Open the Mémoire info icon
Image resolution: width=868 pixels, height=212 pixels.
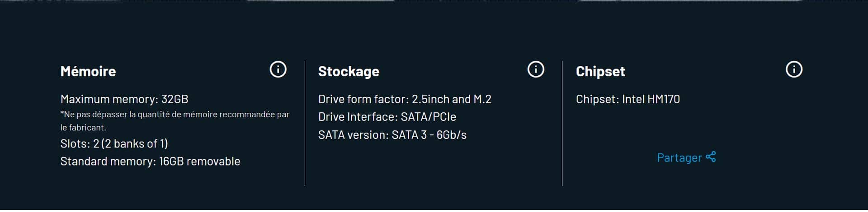[x=278, y=69]
